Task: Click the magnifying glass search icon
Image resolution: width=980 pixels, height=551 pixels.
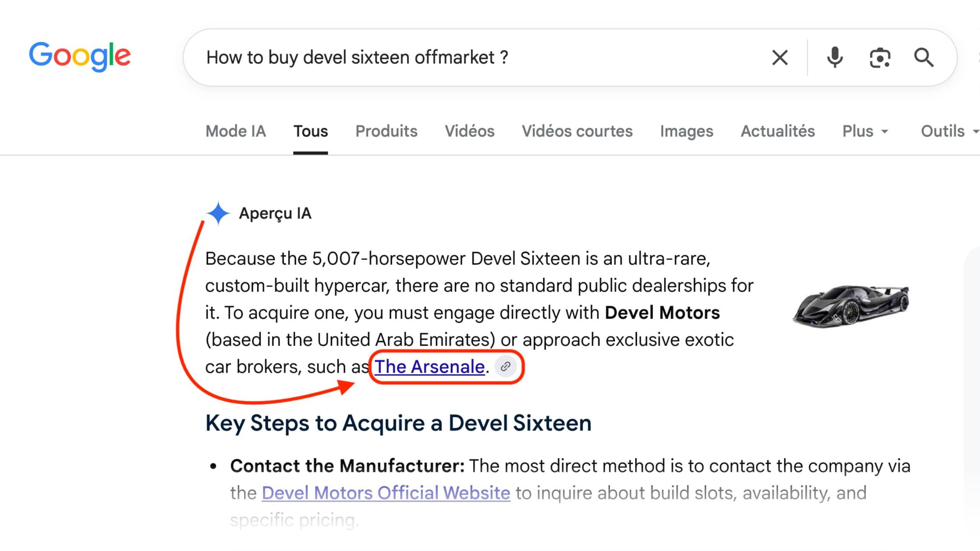Action: pos(924,58)
